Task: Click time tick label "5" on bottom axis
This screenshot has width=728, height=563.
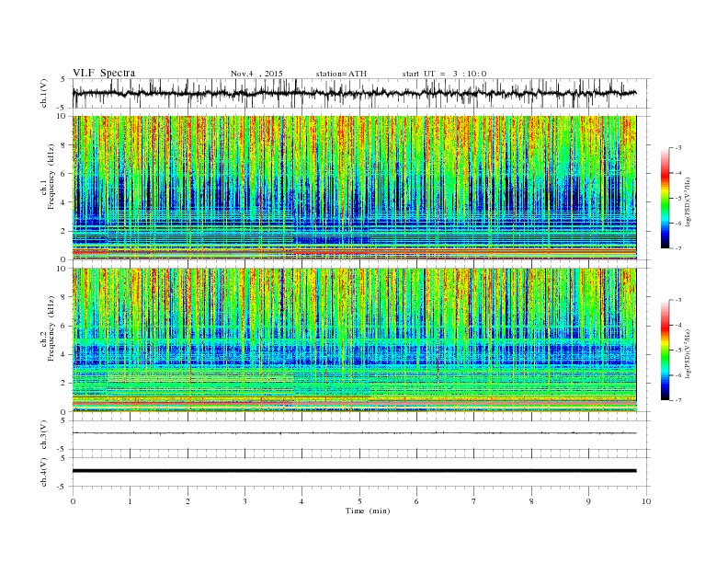Action: coord(359,501)
